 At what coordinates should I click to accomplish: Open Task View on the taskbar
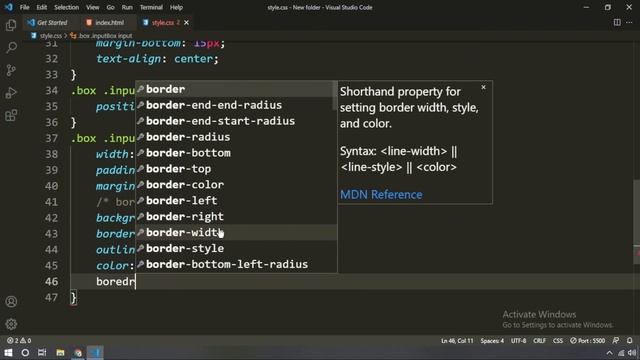(x=42, y=353)
